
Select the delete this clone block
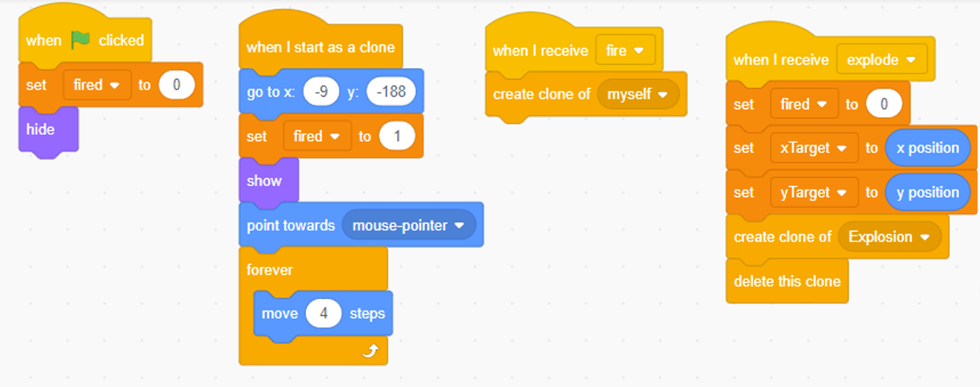787,281
